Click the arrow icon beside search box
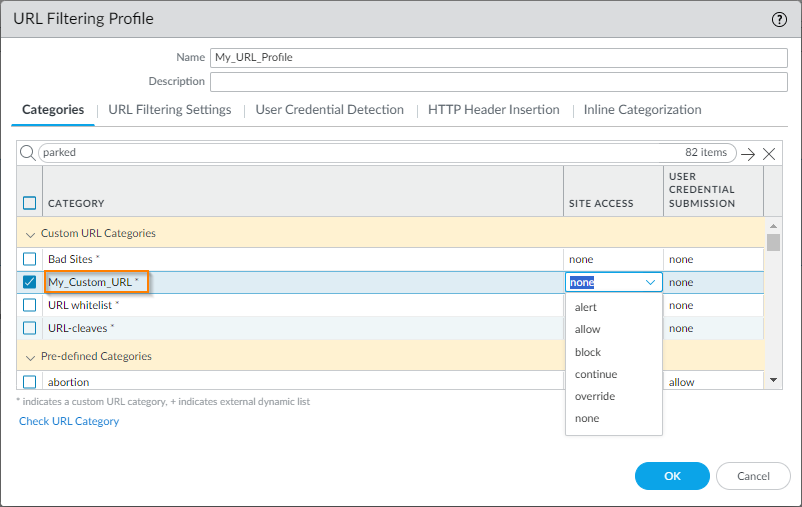Screen dimensions: 802x507 (x=747, y=154)
